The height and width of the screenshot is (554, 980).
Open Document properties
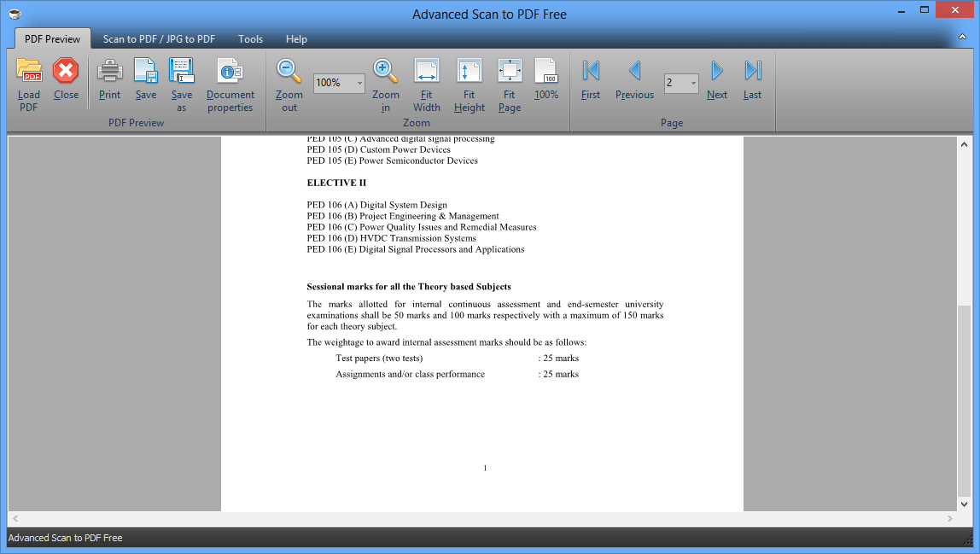(230, 72)
